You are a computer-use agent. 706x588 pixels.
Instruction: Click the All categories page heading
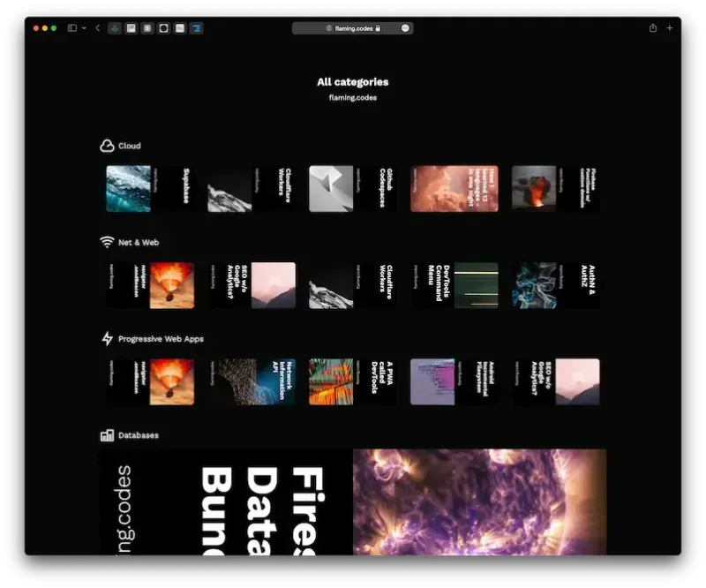click(x=352, y=82)
